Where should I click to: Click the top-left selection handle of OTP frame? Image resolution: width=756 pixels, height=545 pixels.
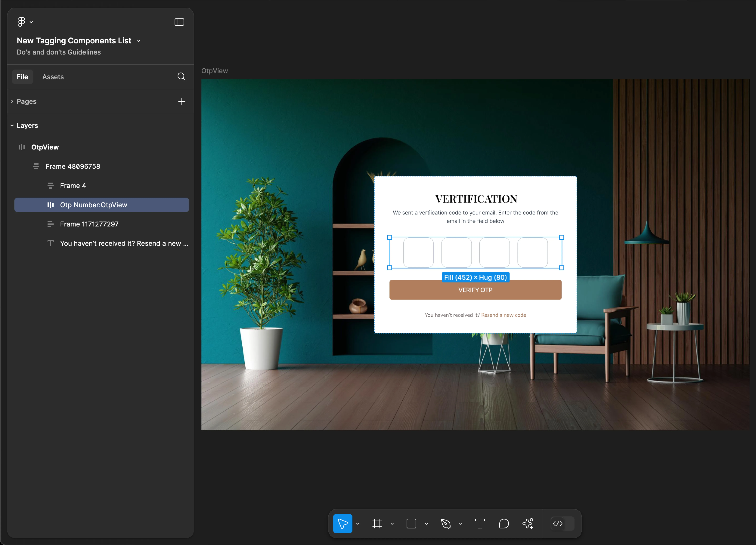389,237
